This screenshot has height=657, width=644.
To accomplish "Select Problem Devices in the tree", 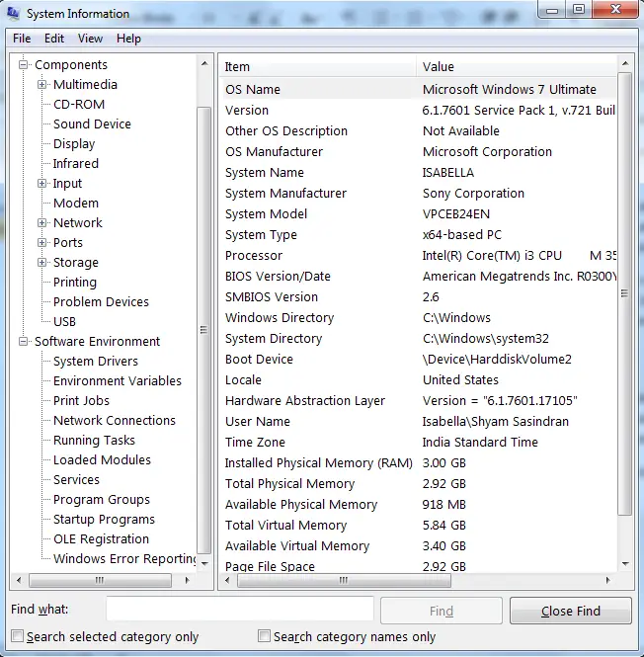I will (x=101, y=302).
